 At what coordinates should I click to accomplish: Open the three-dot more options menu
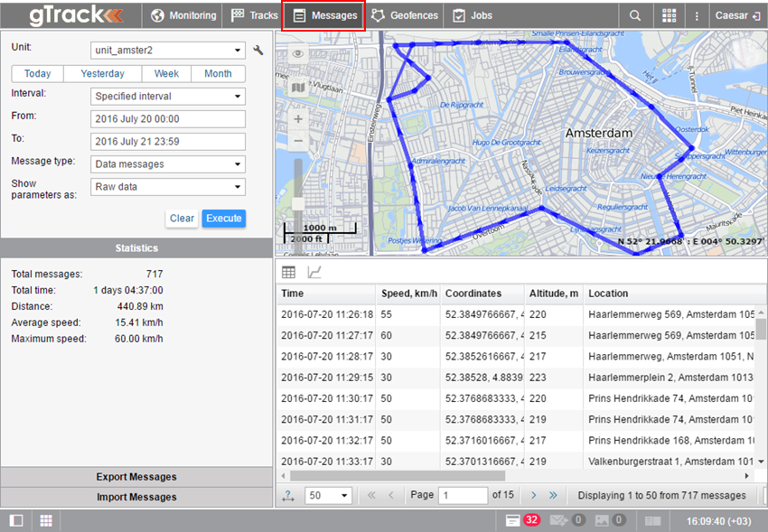pos(697,15)
